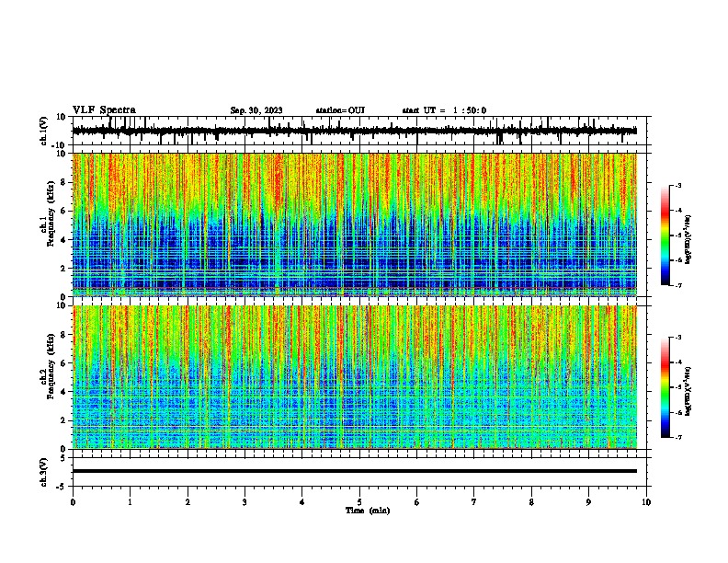Click the "2" kHz tick of ch.1 spectrogram

pos(63,268)
